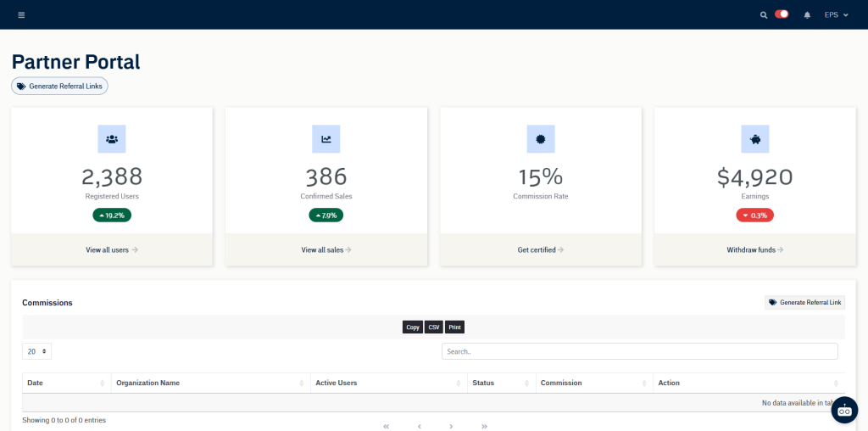
Task: Sort by Active Users column header
Action: click(x=388, y=383)
